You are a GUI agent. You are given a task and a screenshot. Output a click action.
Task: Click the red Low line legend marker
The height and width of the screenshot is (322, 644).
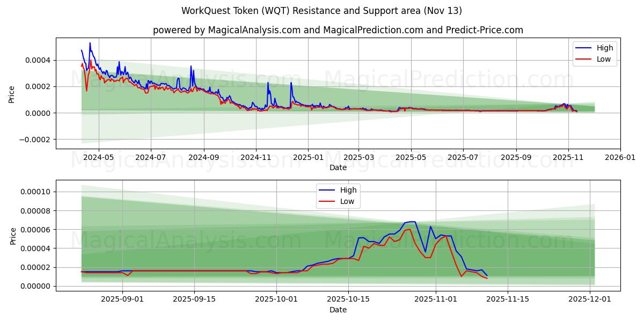coord(584,59)
